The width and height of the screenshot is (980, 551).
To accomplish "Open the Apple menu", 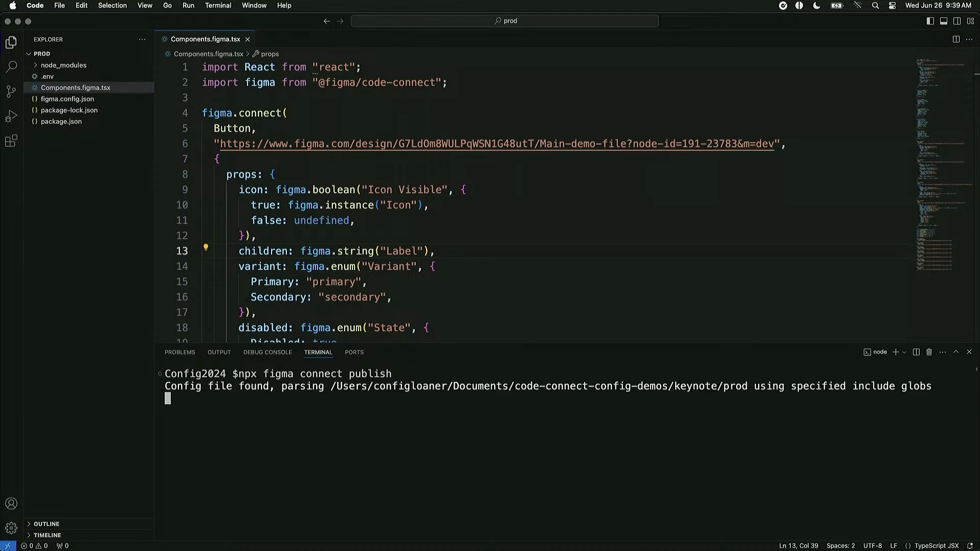I will 13,6.
